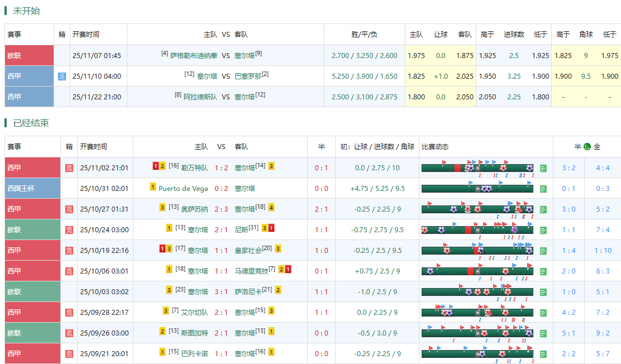Click the report icon in the 萨洛尼卡 row
621x364 pixels.
tap(543, 292)
